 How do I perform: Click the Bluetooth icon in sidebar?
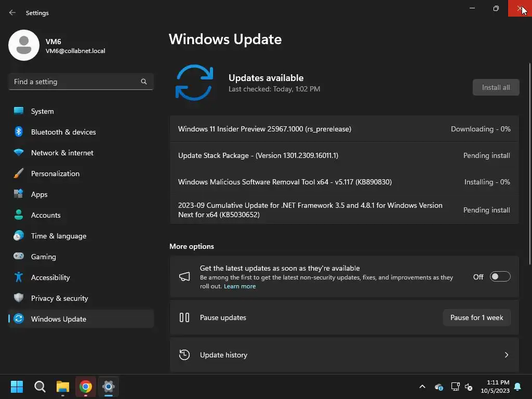click(19, 131)
